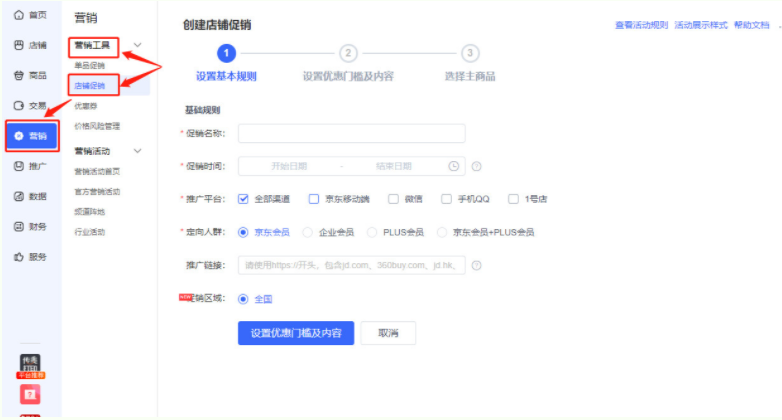782x420 pixels.
Task: Click the 设置优惠门槛及内容 blue button
Action: click(x=296, y=333)
